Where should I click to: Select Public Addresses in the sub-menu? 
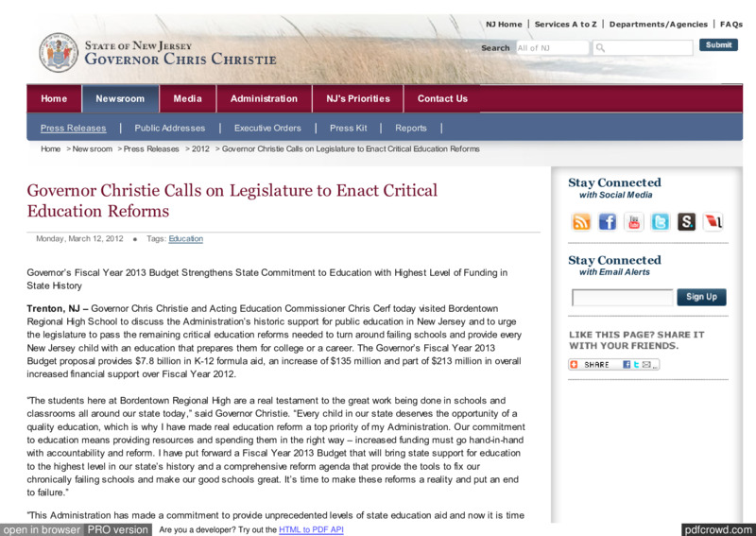(x=170, y=128)
